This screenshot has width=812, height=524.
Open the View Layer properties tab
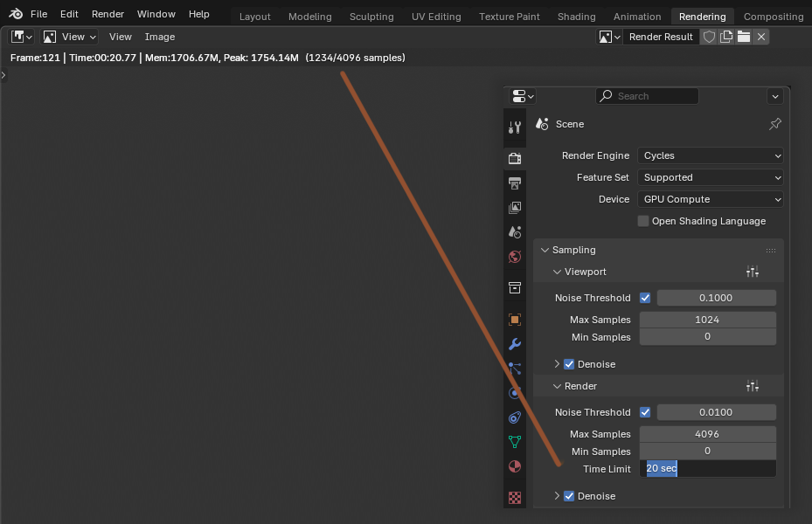click(515, 208)
